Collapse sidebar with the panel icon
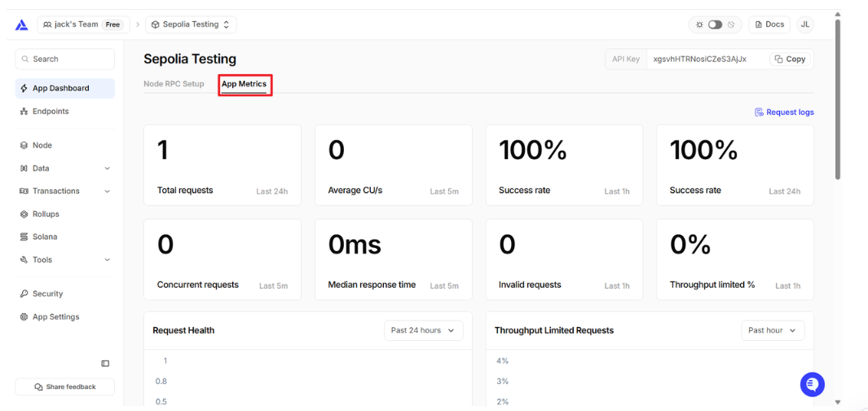Image resolution: width=868 pixels, height=411 pixels. pos(105,364)
